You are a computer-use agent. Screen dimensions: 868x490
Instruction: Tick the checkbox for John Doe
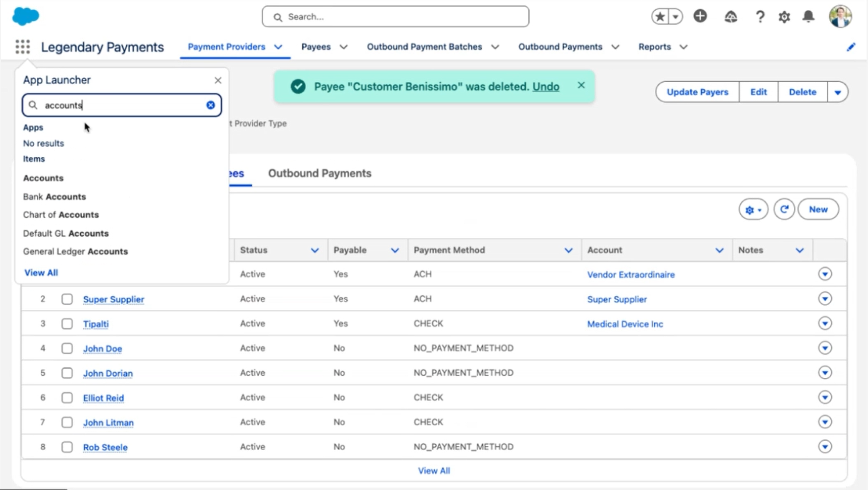point(67,349)
